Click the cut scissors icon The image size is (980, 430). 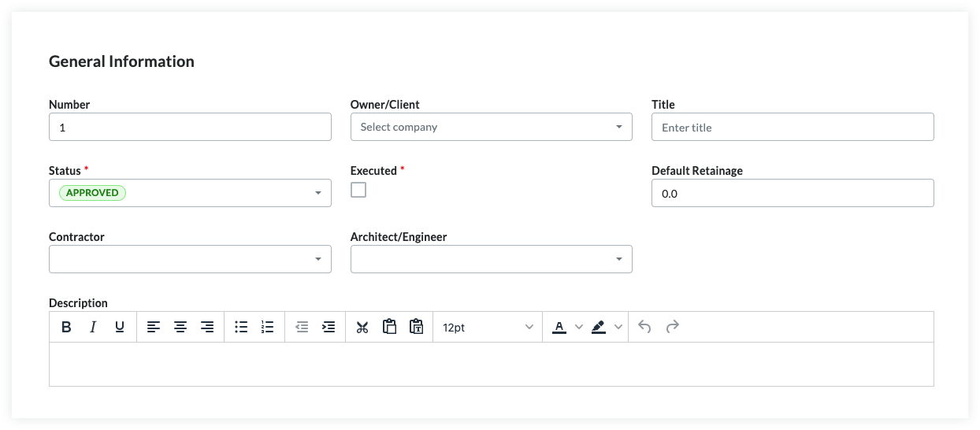[x=362, y=327]
